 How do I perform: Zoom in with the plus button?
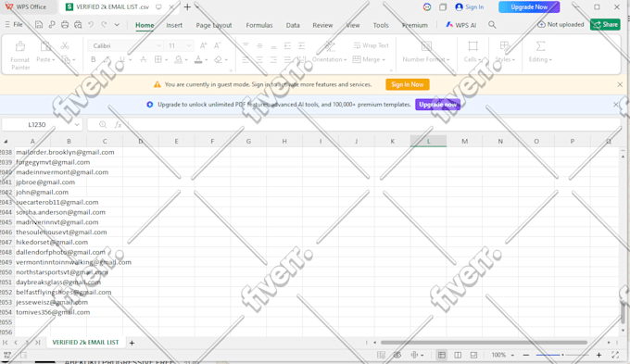coord(598,355)
